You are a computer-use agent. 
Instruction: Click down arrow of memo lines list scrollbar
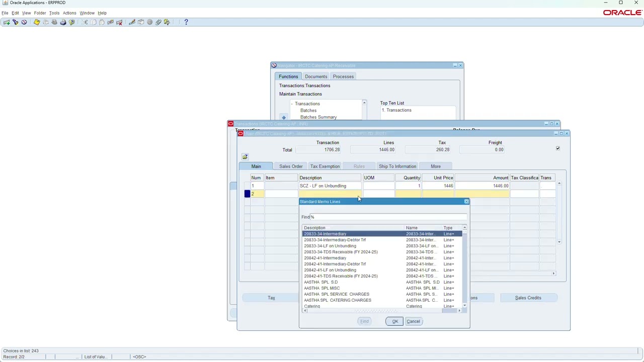pos(464,305)
